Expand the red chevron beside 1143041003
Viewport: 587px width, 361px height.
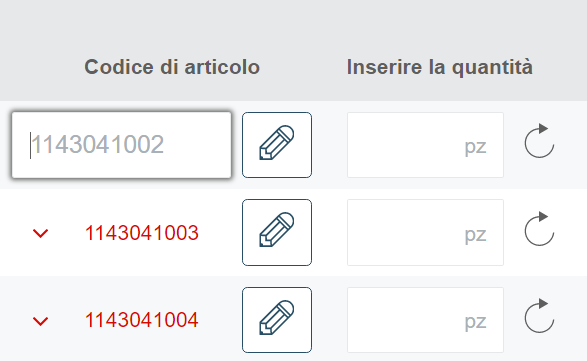pyautogui.click(x=40, y=233)
